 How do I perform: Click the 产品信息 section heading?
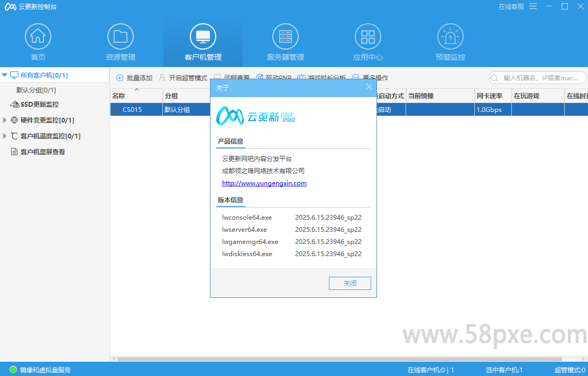pos(231,141)
